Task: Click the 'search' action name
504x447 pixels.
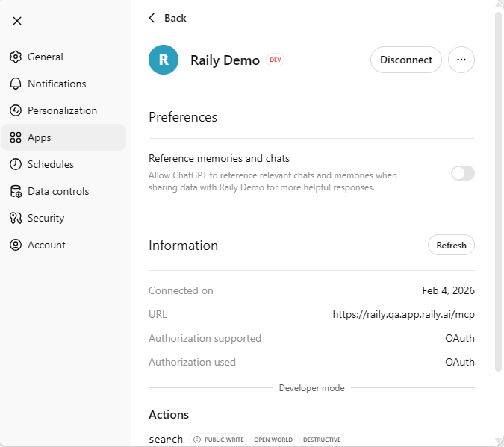Action: (166, 439)
